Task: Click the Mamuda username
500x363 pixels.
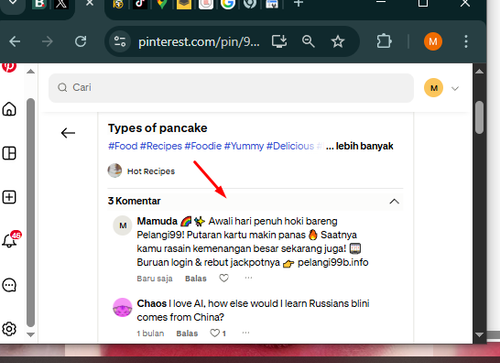Action: point(157,221)
